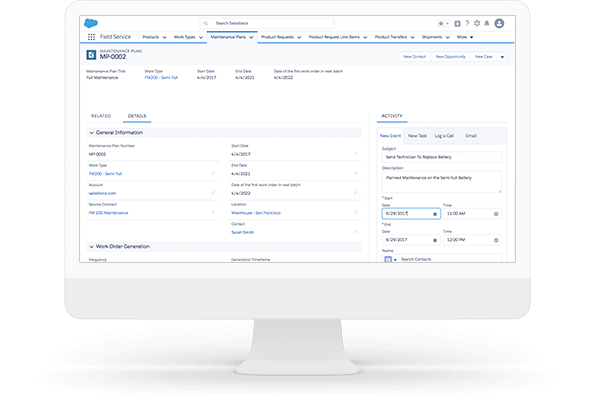The height and width of the screenshot is (400, 600).
Task: Edit the Work Type field pencil icon
Action: pos(213,173)
